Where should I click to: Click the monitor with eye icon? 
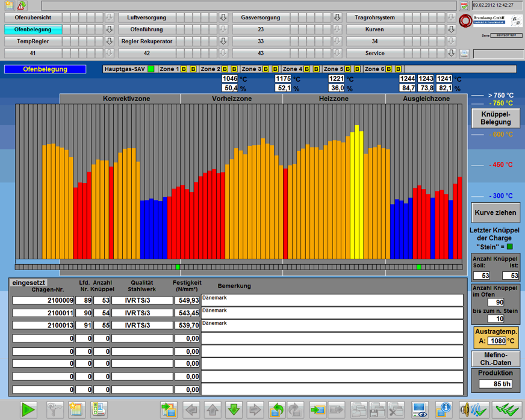420,410
